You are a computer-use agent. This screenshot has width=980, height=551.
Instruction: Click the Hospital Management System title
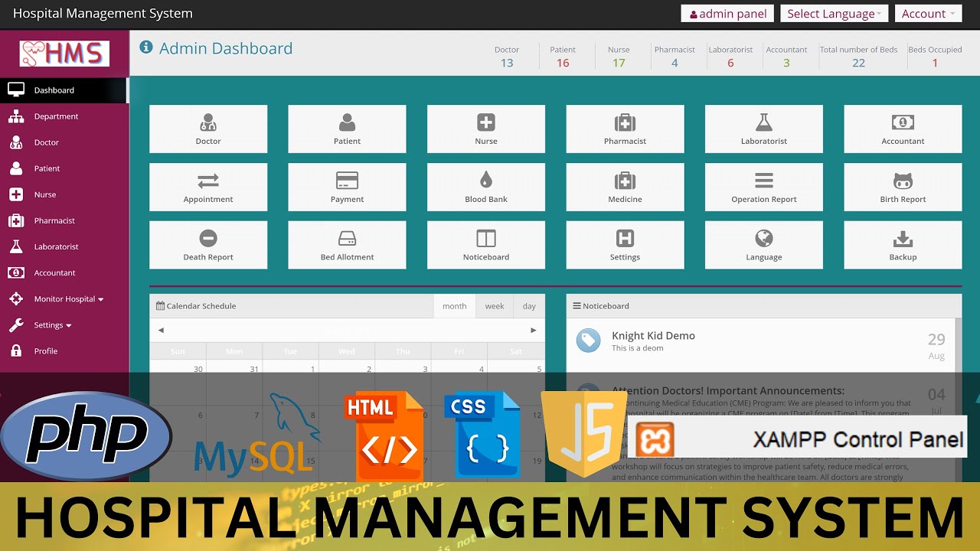(x=103, y=14)
